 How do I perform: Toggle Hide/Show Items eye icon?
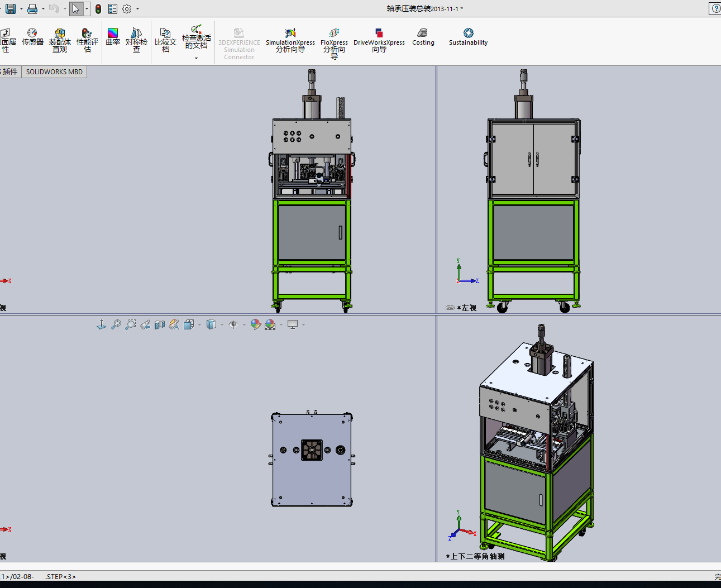click(x=233, y=324)
